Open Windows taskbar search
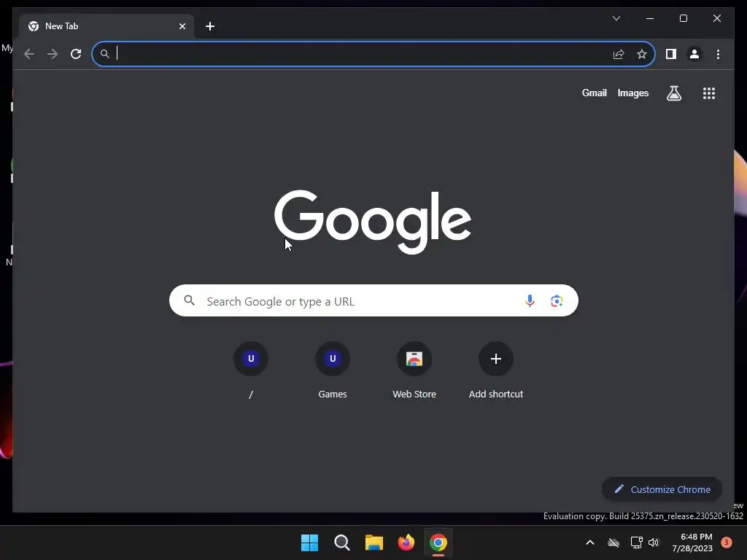Viewport: 747px width, 560px height. pyautogui.click(x=341, y=542)
